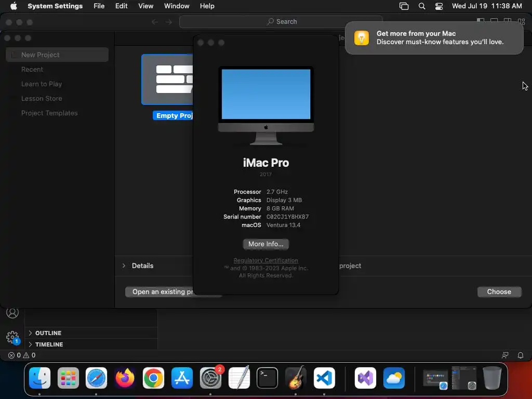
Task: Click the Display 3 MB graphics value
Action: pos(284,200)
